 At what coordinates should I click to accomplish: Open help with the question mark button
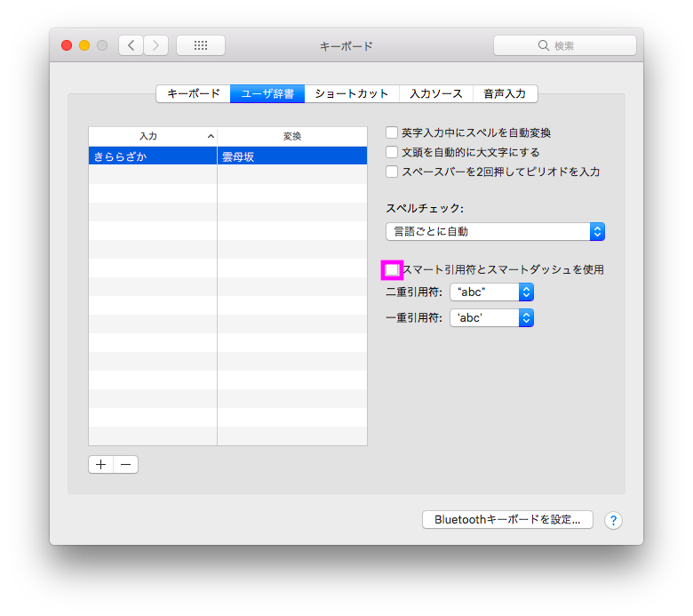pyautogui.click(x=613, y=520)
